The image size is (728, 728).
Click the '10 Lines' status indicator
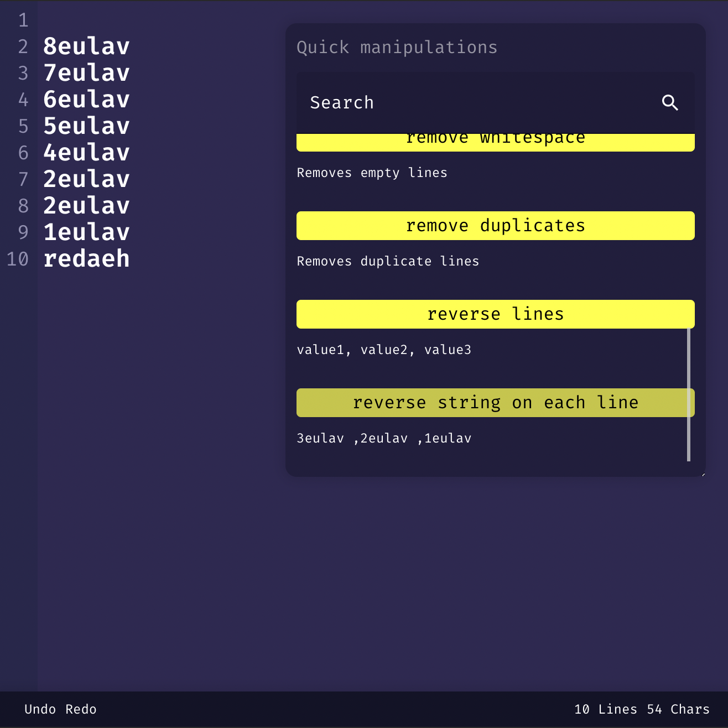pyautogui.click(x=606, y=709)
